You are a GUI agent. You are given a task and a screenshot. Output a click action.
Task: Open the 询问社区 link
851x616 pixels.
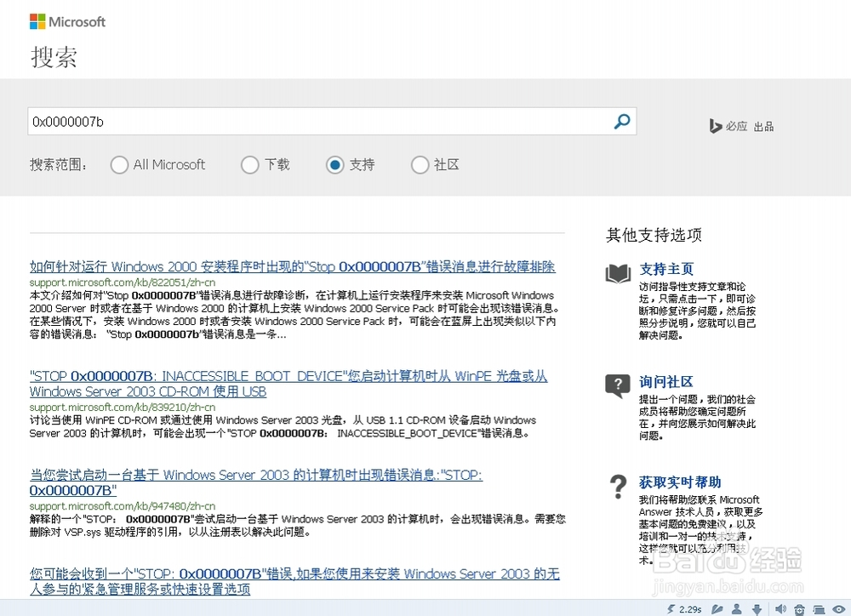(x=666, y=381)
